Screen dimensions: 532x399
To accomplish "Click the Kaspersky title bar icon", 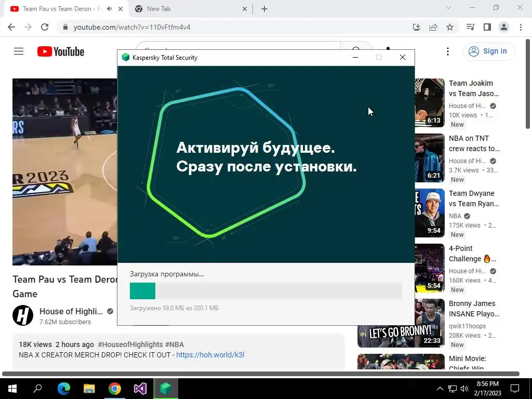I will [126, 57].
